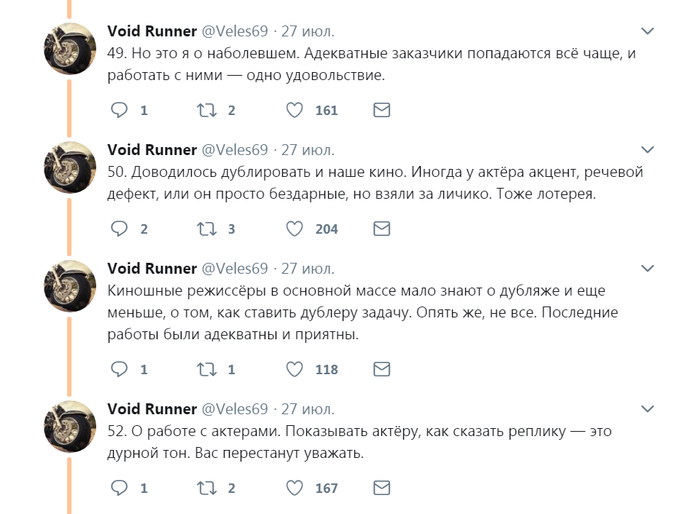Send tweet 52 via direct message
This screenshot has height=514, width=700.
(x=381, y=488)
